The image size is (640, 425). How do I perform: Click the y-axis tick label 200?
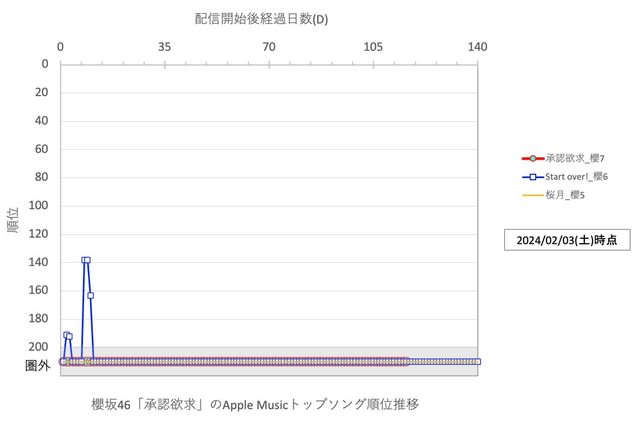[x=39, y=347]
